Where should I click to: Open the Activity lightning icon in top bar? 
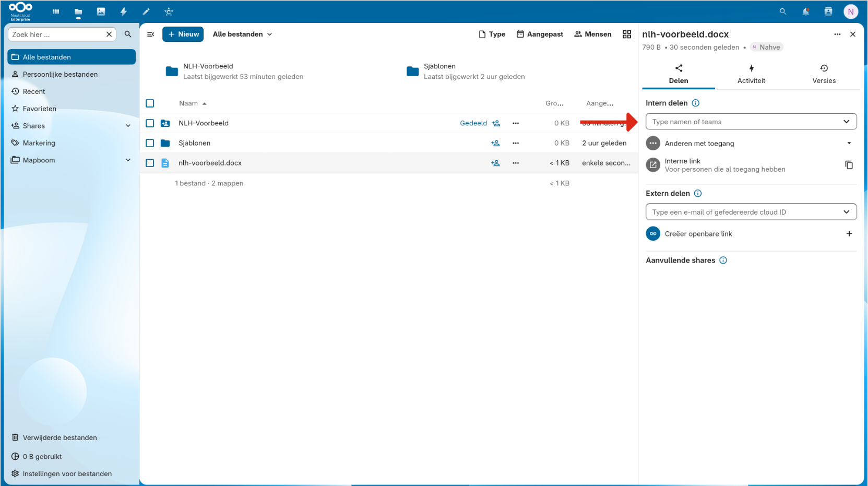(x=124, y=11)
